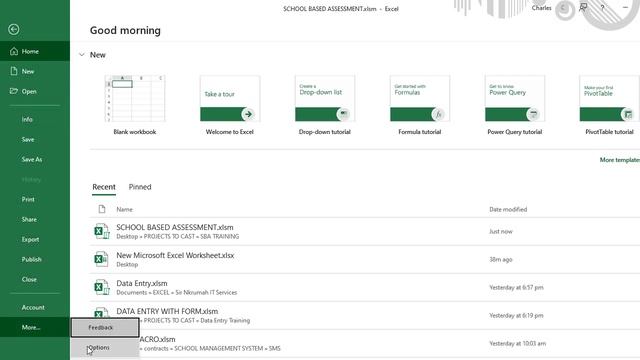Sort files by the Name column header
Viewport: 640px width, 360px height.
click(x=124, y=209)
